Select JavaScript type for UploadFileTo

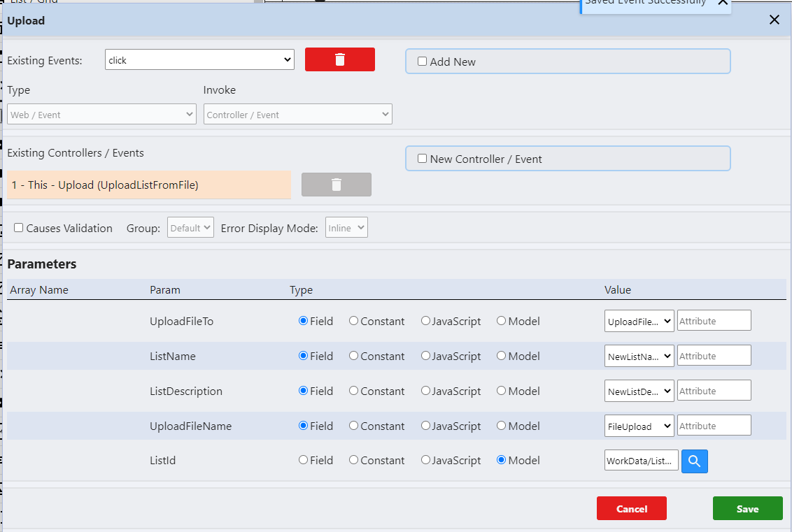click(x=425, y=320)
